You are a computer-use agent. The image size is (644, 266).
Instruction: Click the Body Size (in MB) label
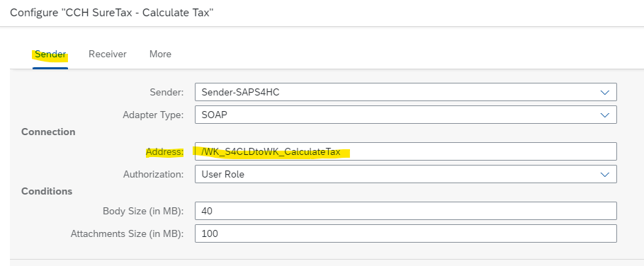[x=143, y=212]
